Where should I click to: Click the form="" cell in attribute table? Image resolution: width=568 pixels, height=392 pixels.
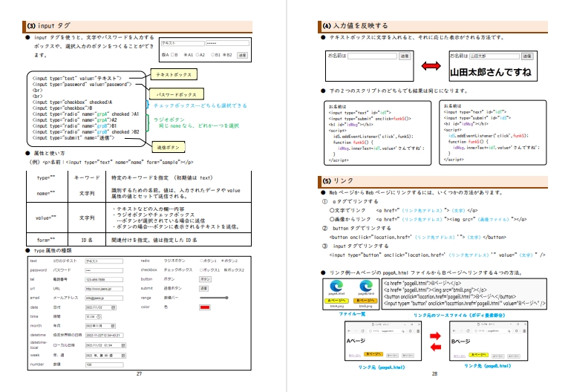click(x=46, y=240)
